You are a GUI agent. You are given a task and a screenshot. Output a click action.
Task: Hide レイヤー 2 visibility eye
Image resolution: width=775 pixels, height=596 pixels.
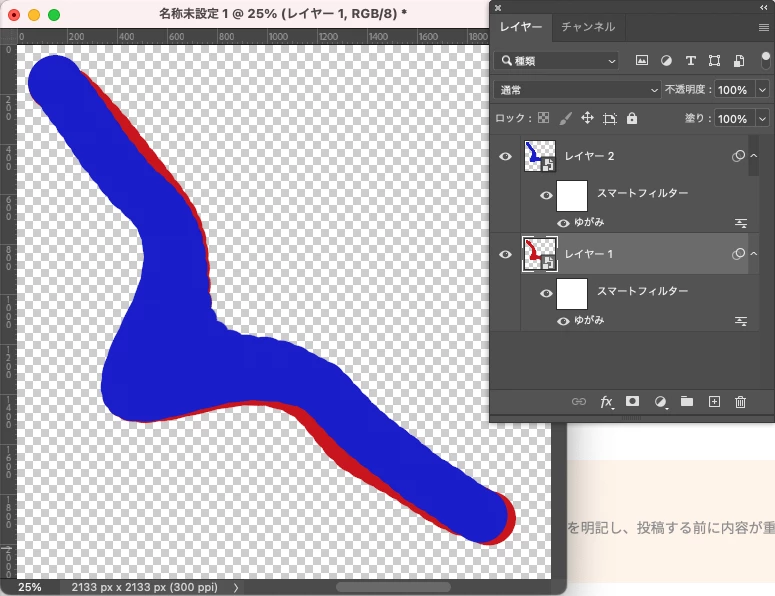click(x=505, y=157)
